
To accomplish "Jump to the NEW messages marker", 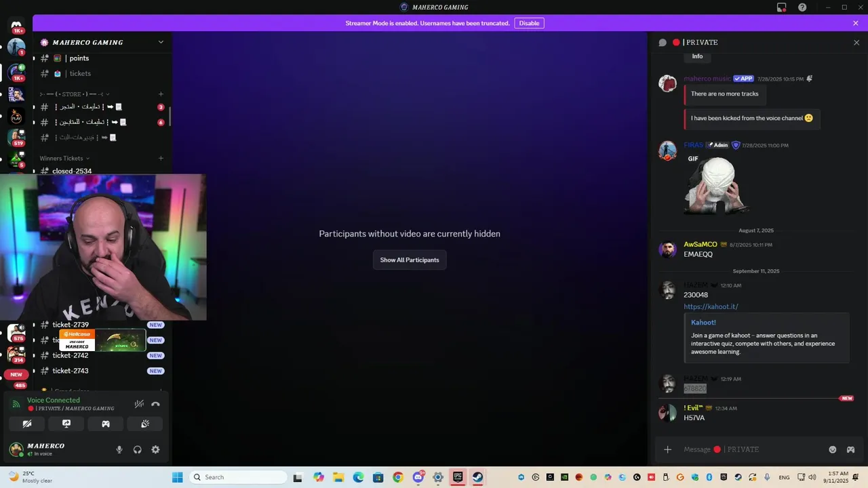I will pyautogui.click(x=847, y=399).
